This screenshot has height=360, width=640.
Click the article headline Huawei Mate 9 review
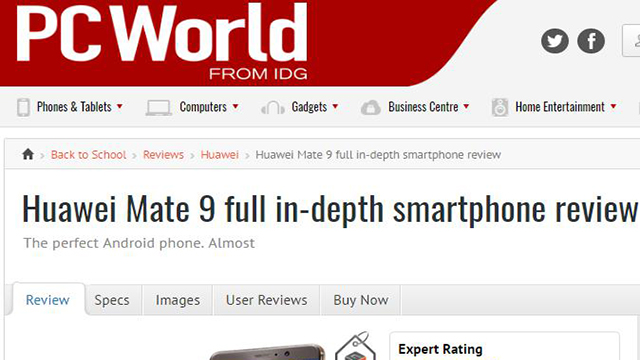330,209
